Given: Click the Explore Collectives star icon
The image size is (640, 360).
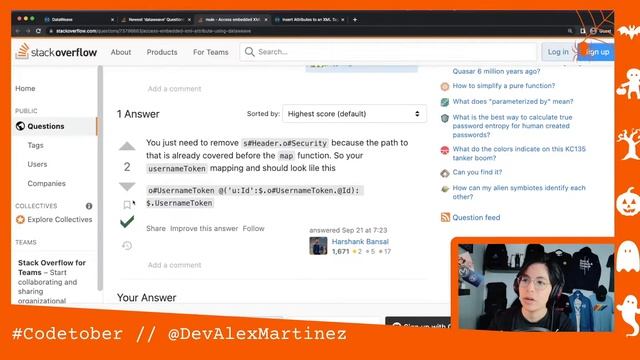Looking at the screenshot, I should (x=20, y=220).
